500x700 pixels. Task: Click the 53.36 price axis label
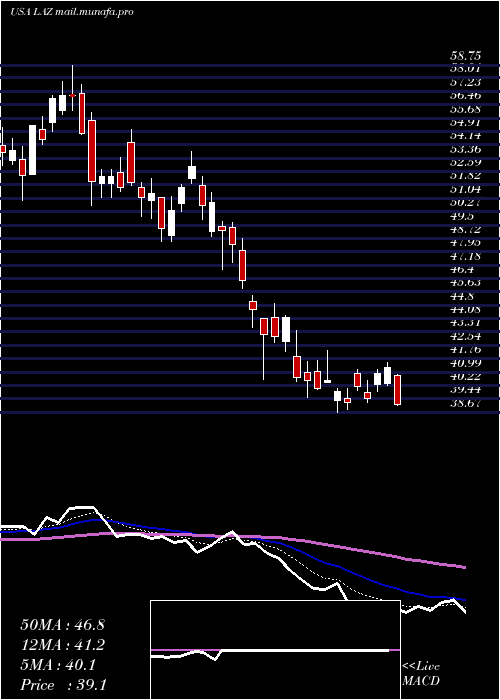(x=465, y=149)
